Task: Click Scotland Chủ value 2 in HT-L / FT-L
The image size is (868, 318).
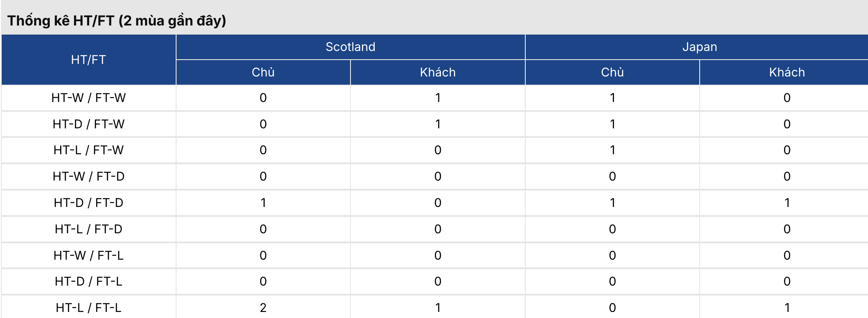Action: [x=263, y=308]
